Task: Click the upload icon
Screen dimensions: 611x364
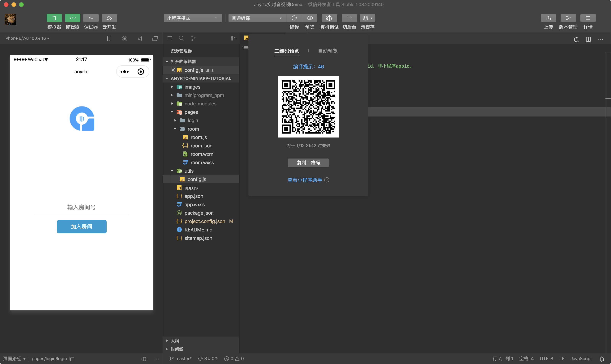Action: 548,18
